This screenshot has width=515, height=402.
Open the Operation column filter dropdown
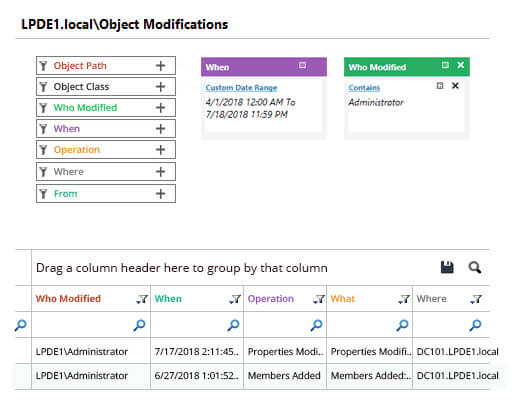point(319,299)
